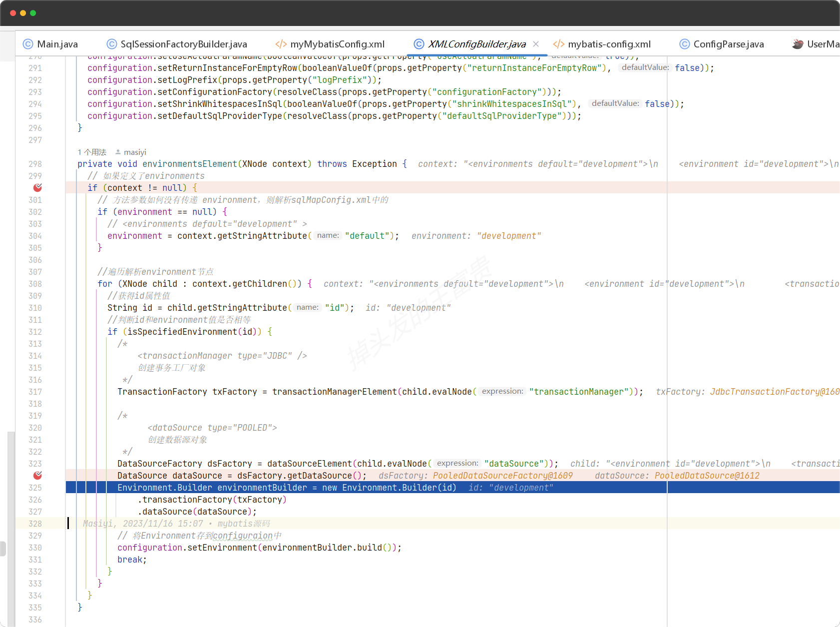This screenshot has height=627, width=840.
Task: Click the masiyi author annotation
Action: pos(135,152)
